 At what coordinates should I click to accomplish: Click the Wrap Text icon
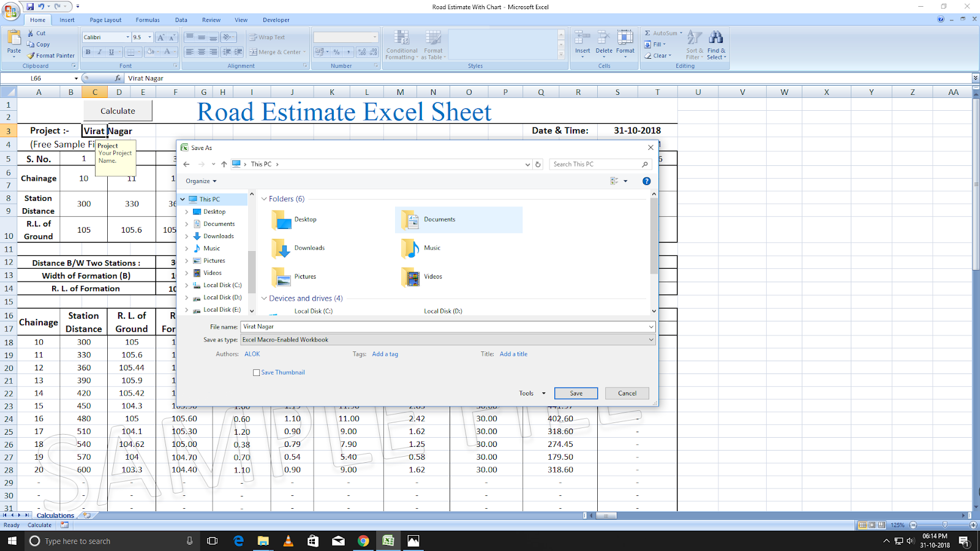[x=253, y=37]
